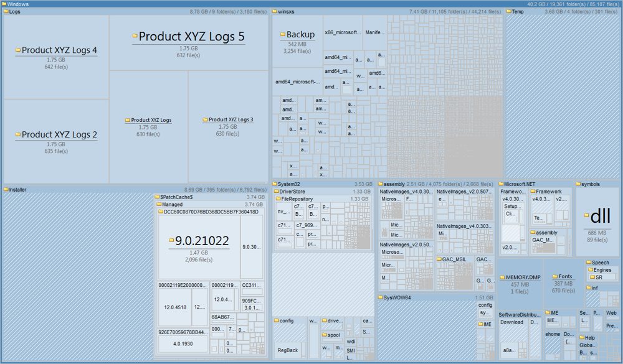
Task: Click the System32 folder icon
Action: coord(275,184)
